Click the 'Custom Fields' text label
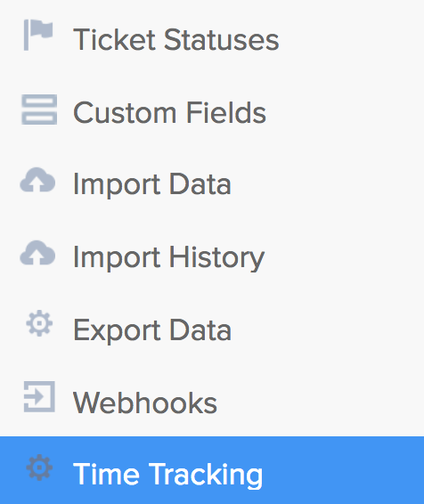This screenshot has width=424, height=504. point(169,112)
